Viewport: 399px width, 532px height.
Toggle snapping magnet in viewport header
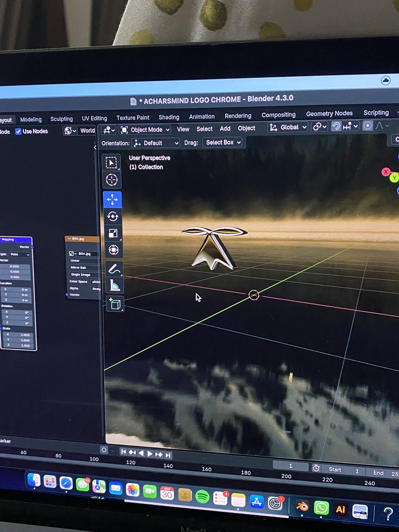[x=336, y=126]
